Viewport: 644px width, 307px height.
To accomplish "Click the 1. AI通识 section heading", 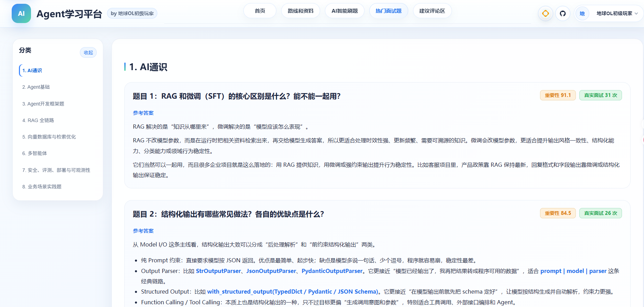I will tap(148, 67).
